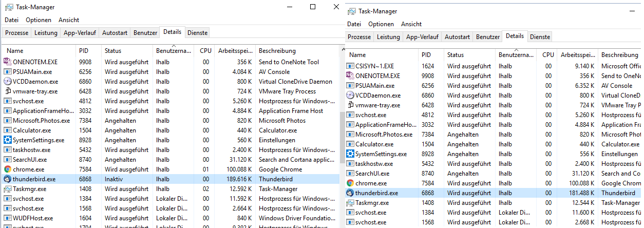Image resolution: width=644 pixels, height=228 pixels.
Task: Click CSISYN~1.EXE icon in right window
Action: (x=350, y=66)
